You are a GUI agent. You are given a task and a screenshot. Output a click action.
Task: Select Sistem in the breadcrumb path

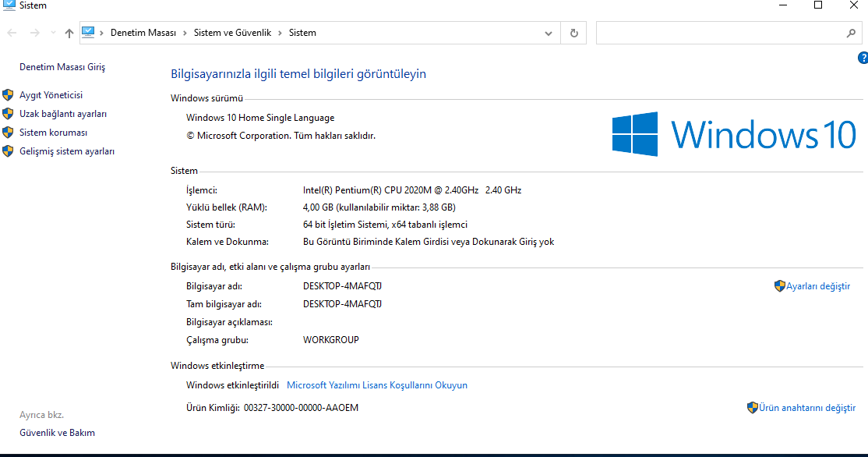302,33
